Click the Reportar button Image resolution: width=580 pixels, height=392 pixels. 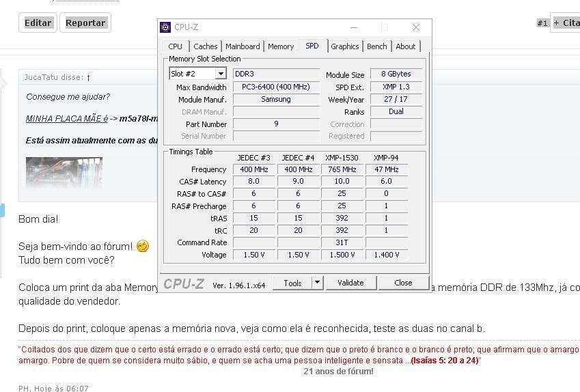tap(85, 23)
